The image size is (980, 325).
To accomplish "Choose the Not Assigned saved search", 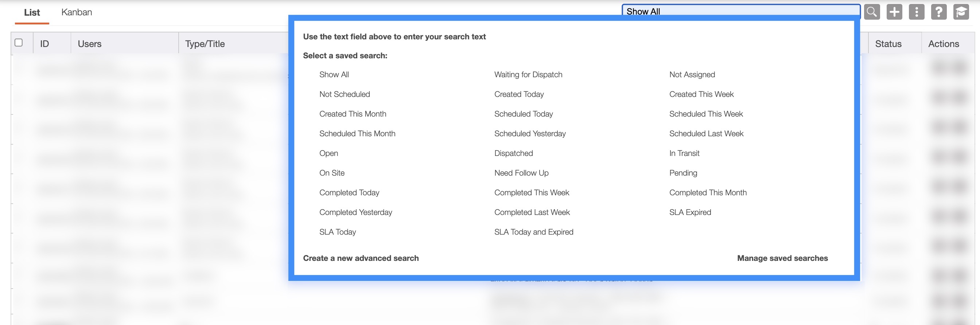I will [x=692, y=74].
